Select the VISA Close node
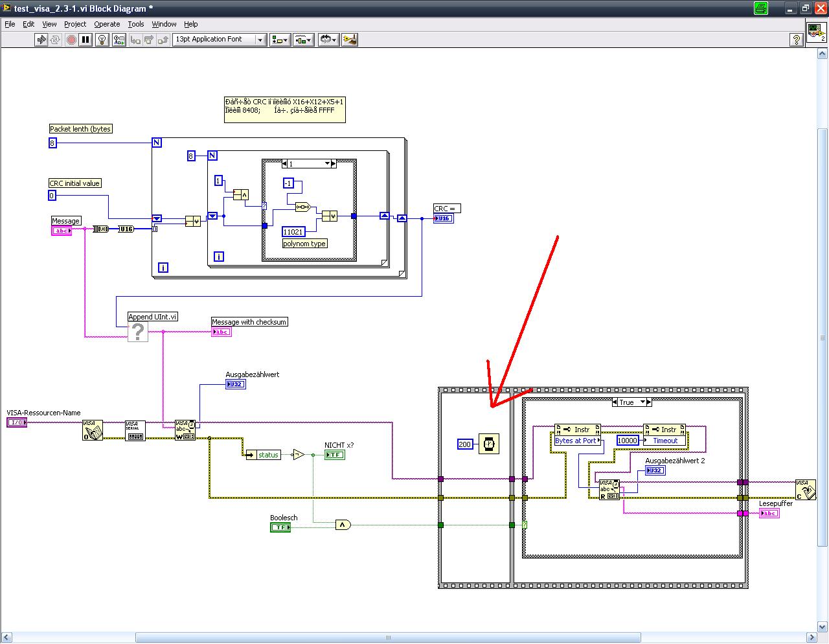Screen dimensions: 829x644 (x=806, y=490)
